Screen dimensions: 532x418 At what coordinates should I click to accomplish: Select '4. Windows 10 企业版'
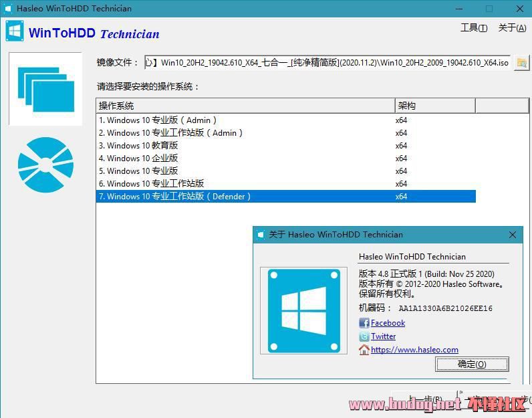[285, 159]
